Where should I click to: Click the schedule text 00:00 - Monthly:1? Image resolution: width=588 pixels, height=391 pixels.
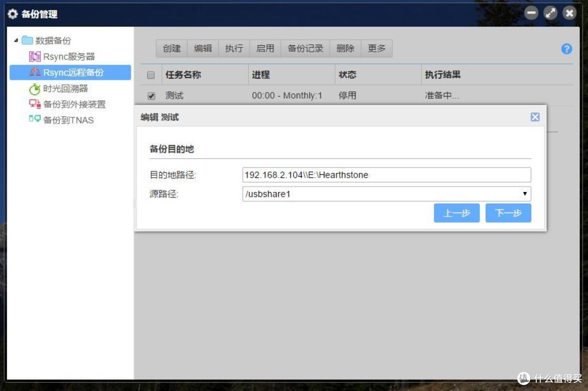pos(287,96)
